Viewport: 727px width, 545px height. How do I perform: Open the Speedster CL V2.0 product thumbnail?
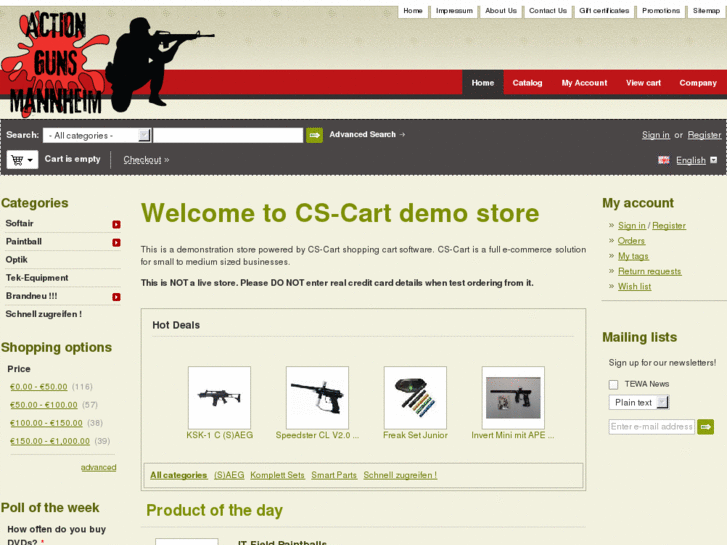coord(317,398)
